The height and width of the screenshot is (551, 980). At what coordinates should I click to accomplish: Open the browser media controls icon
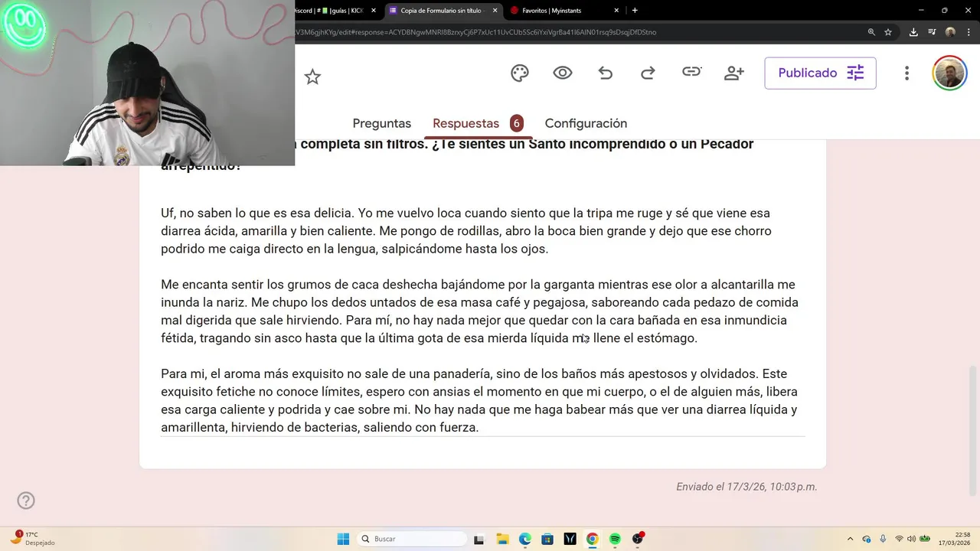pos(932,32)
